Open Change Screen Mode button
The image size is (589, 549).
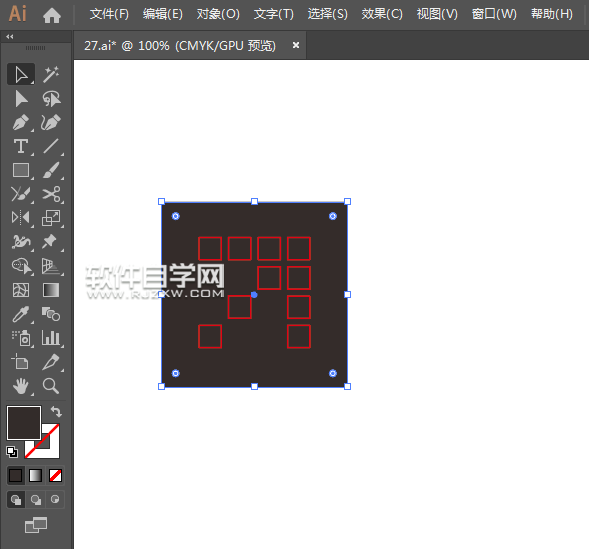(x=36, y=525)
